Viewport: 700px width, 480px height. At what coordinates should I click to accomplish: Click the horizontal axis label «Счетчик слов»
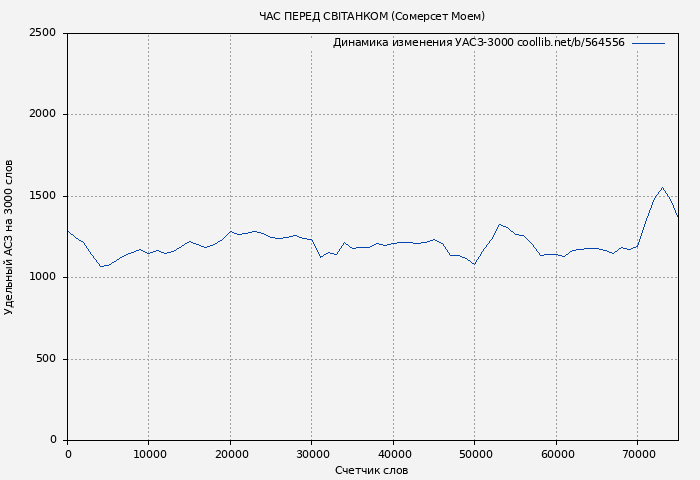coord(371,470)
